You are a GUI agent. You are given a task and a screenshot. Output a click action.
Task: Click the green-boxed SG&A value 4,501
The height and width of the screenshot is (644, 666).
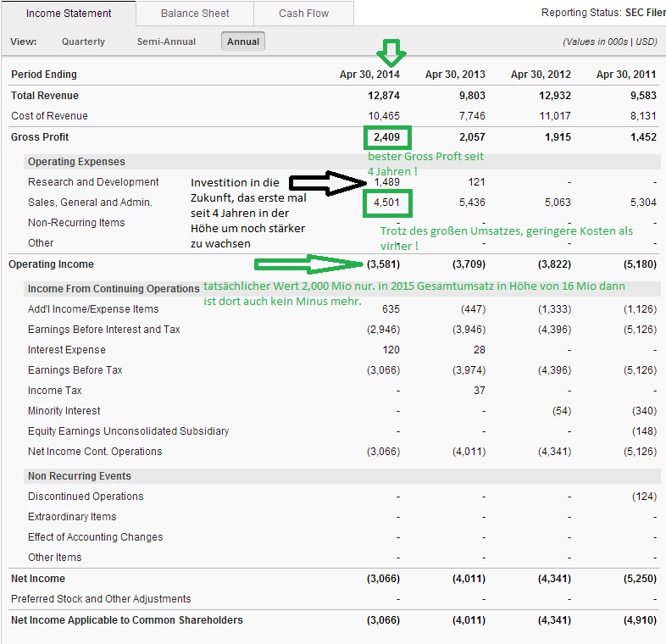coord(387,203)
